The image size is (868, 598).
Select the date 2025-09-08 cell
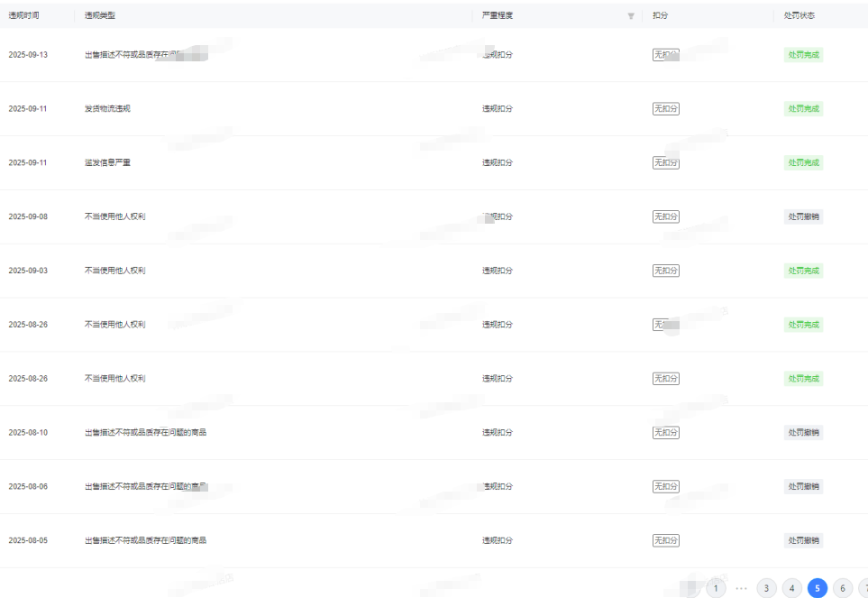[28, 216]
